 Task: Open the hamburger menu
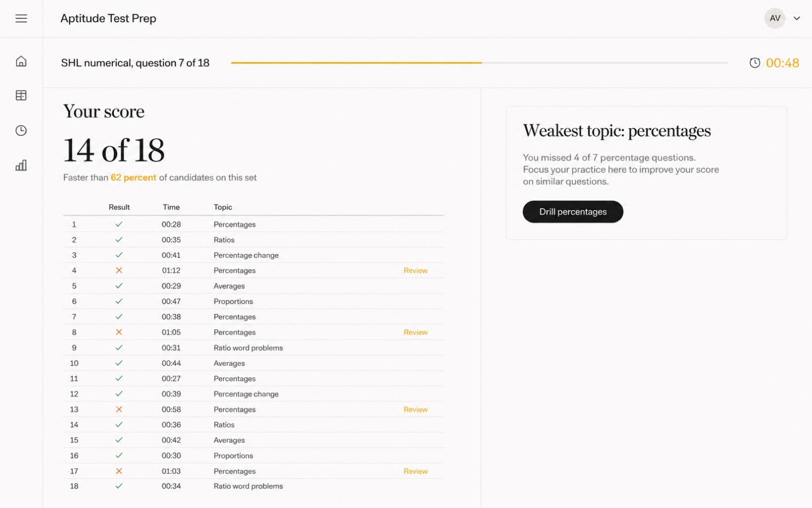[x=21, y=19]
